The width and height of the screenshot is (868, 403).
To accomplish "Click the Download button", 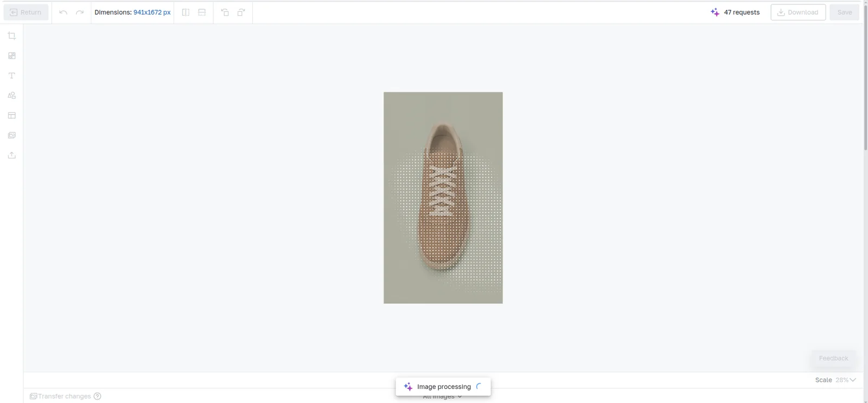I will pyautogui.click(x=798, y=12).
